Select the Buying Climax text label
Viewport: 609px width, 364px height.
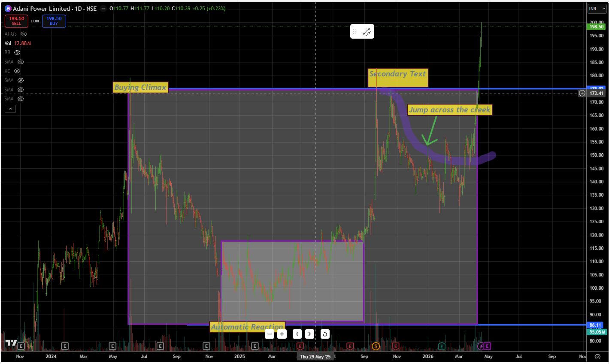140,88
